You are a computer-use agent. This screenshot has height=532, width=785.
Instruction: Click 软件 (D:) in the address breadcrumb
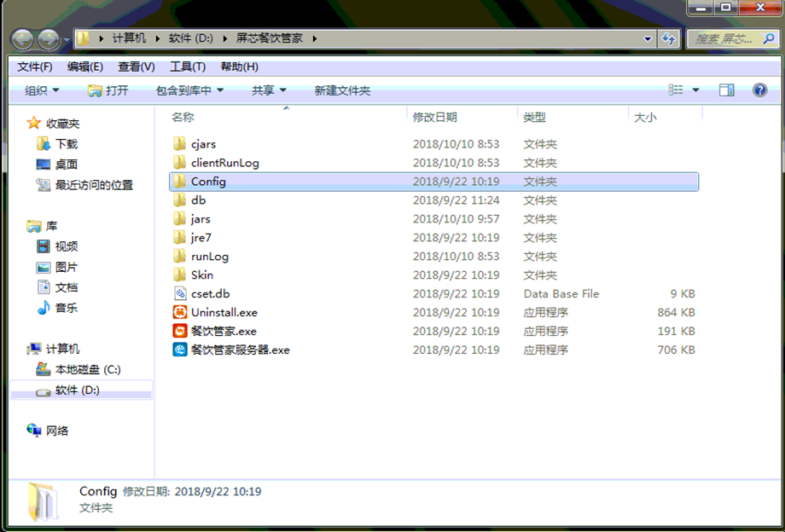(x=191, y=38)
